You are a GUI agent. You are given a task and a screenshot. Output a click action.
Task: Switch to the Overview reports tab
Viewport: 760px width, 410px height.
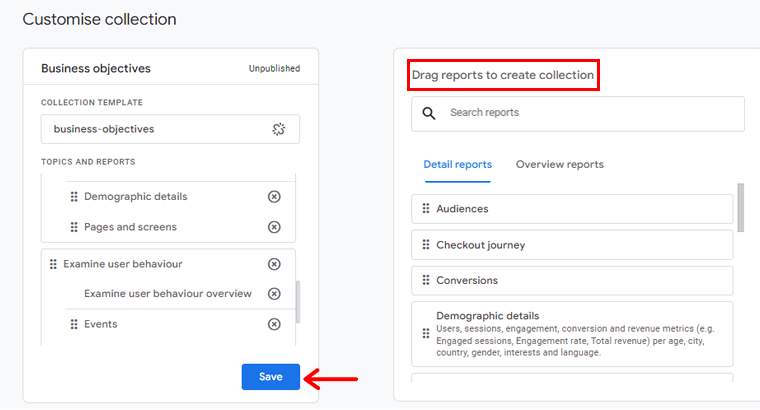click(x=559, y=164)
